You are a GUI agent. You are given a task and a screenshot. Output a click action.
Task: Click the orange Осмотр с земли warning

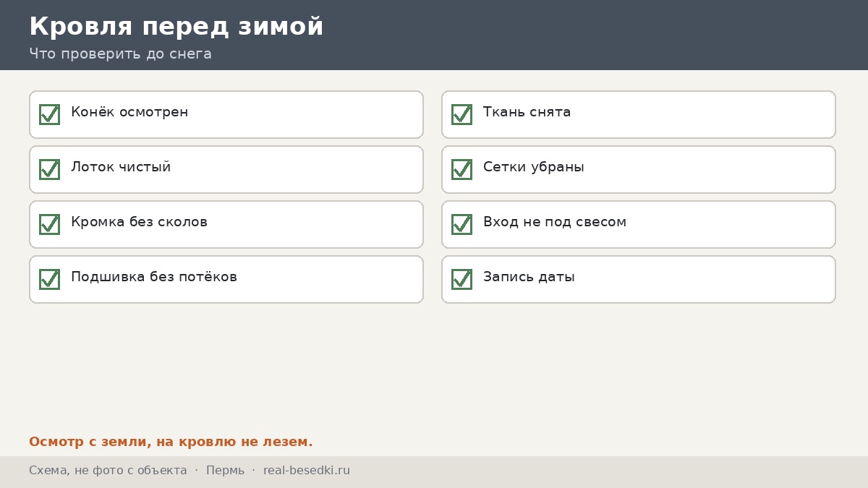[x=171, y=442]
